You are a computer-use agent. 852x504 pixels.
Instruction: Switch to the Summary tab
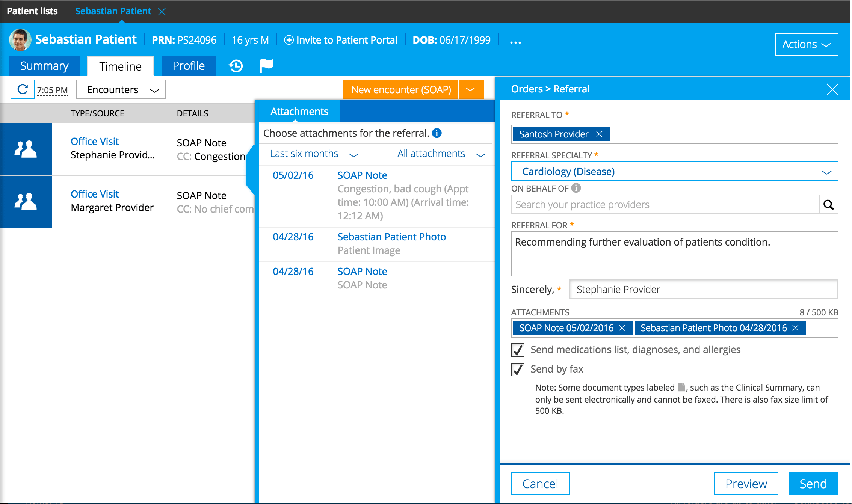point(44,66)
